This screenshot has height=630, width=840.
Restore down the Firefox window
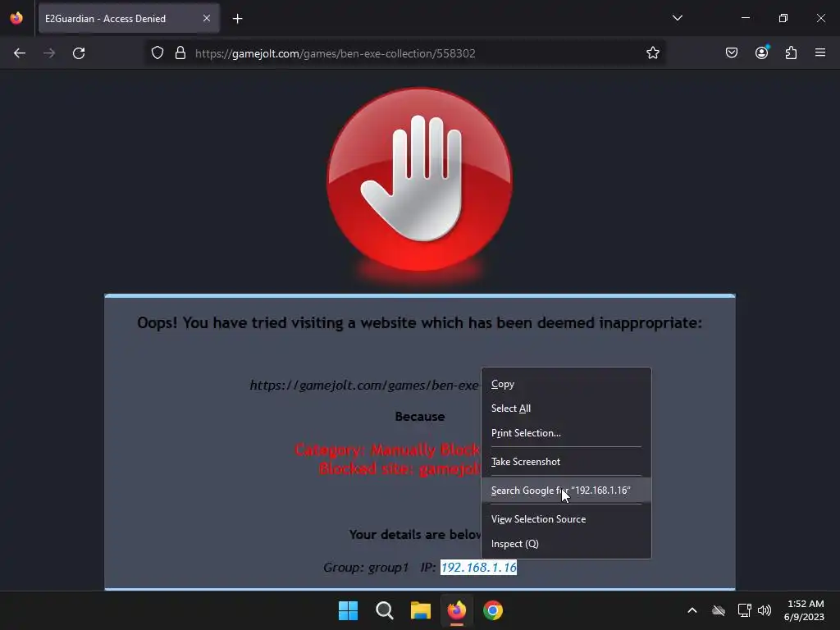[x=783, y=18]
